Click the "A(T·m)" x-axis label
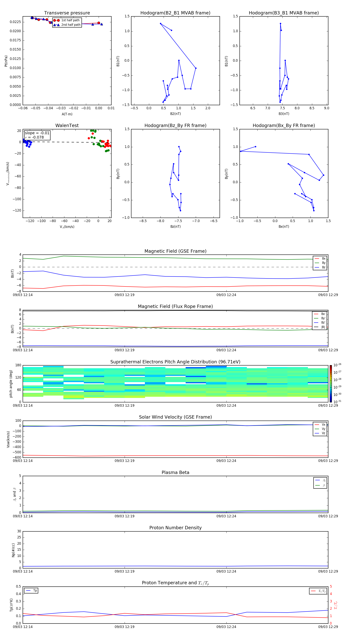The height and width of the screenshot is (644, 351). (67, 114)
